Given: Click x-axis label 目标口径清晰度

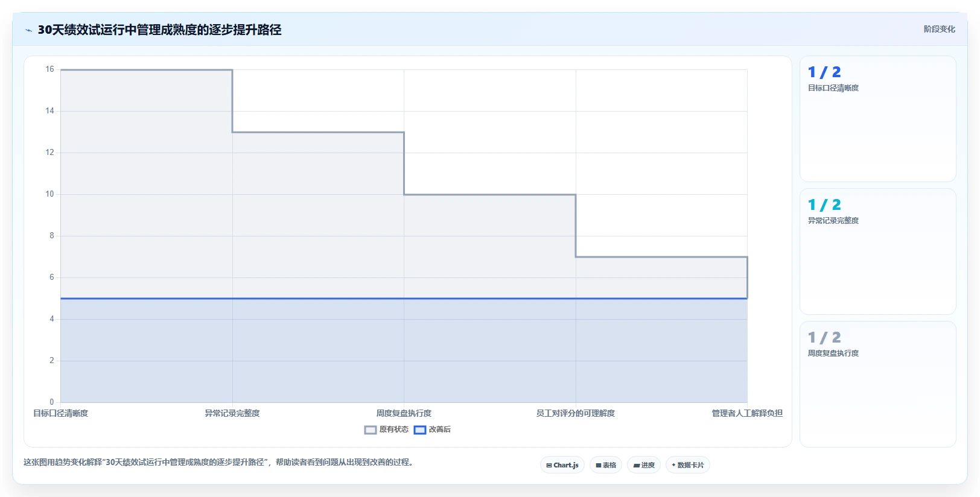Looking at the screenshot, I should pos(60,413).
